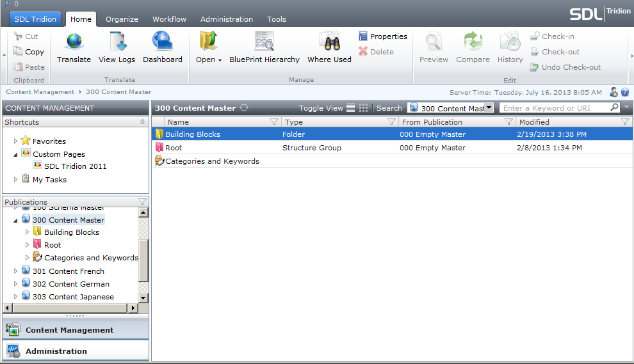Open the search publication dropdown
The width and height of the screenshot is (634, 364).
(x=489, y=107)
